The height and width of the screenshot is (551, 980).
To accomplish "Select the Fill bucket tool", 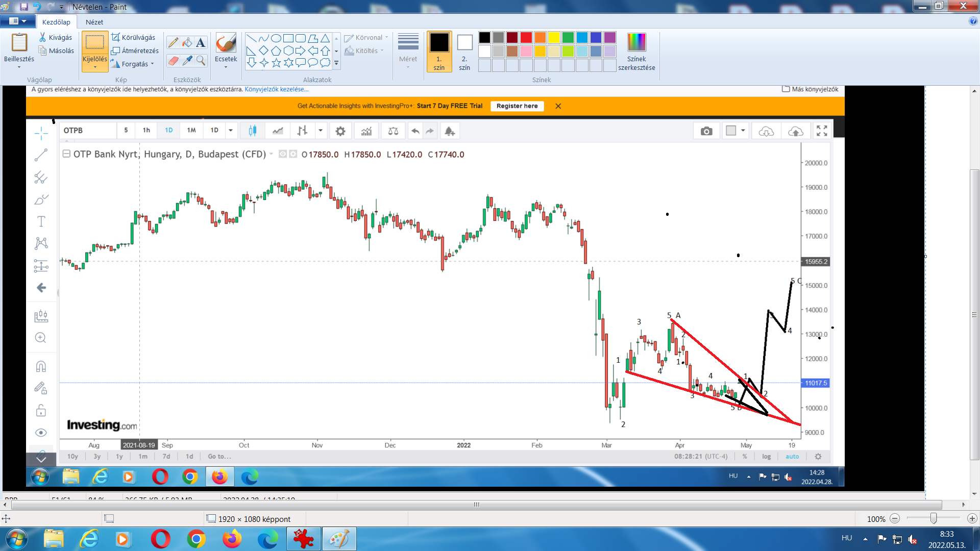I will [x=187, y=43].
